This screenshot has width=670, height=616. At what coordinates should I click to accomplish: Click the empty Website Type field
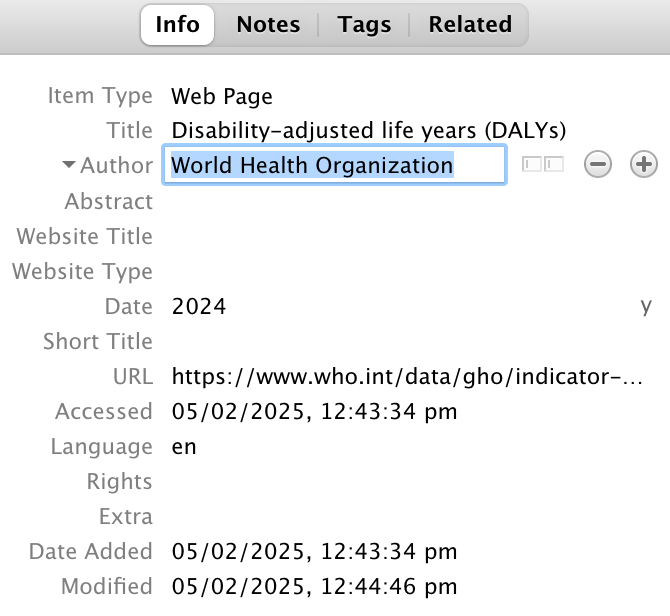[410, 271]
